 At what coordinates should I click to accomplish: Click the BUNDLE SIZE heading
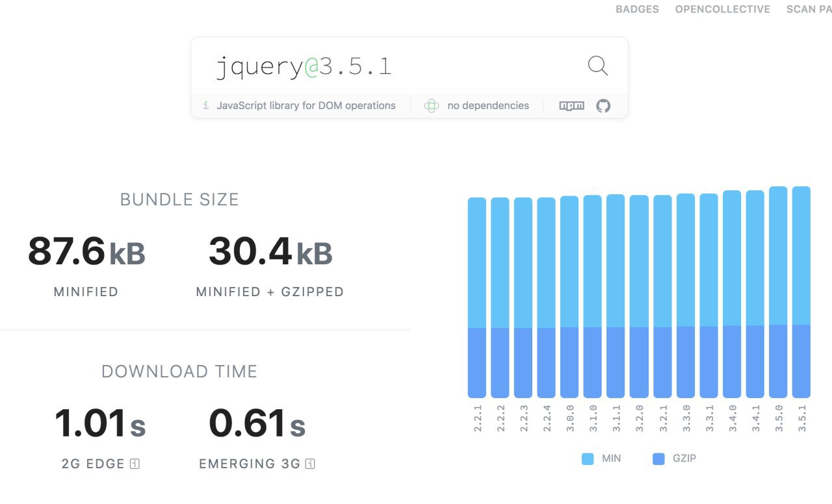click(x=179, y=199)
